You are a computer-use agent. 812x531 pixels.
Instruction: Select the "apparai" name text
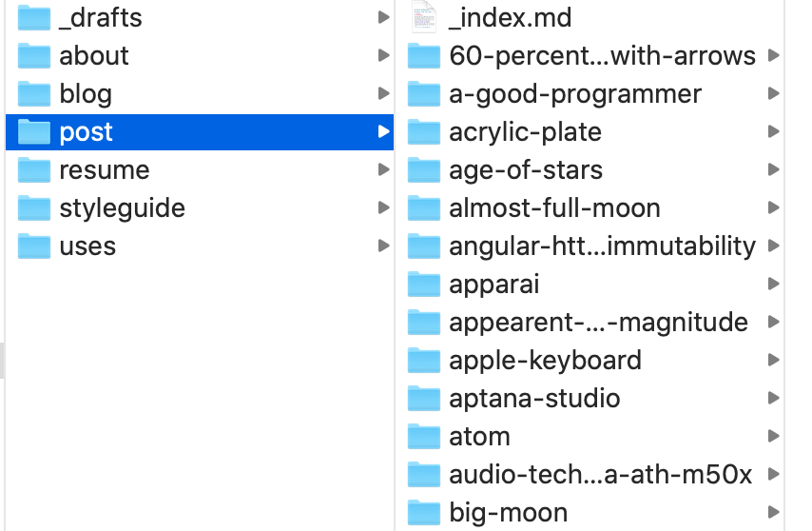pyautogui.click(x=494, y=285)
